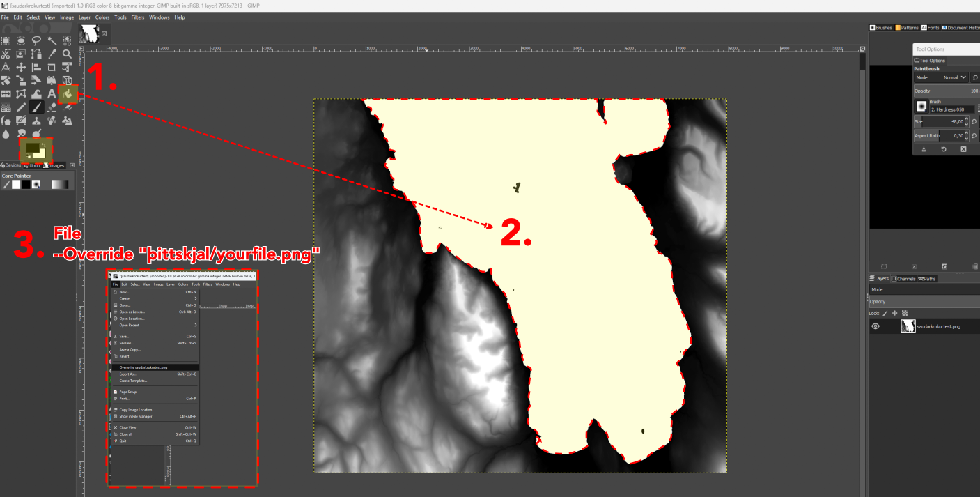The image size is (980, 497).
Task: Switch to the Channels tab
Action: click(x=903, y=279)
